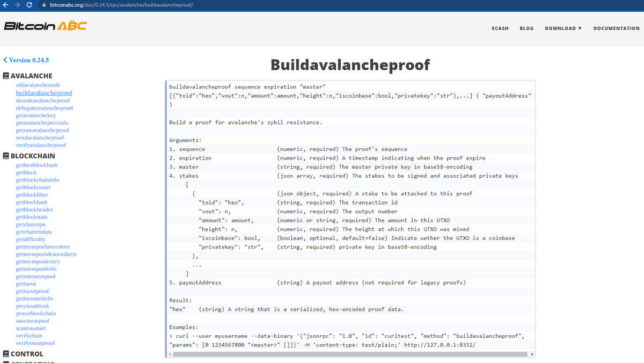Open getavalanchekey documentation
The width and height of the screenshot is (644, 363).
coord(36,115)
